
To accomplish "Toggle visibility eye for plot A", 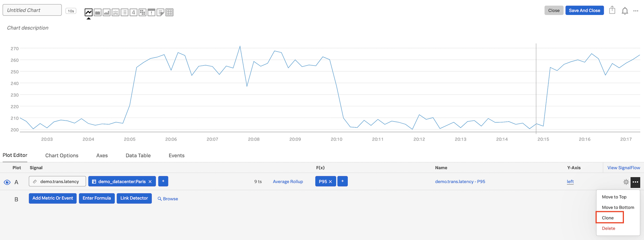I will (7, 182).
